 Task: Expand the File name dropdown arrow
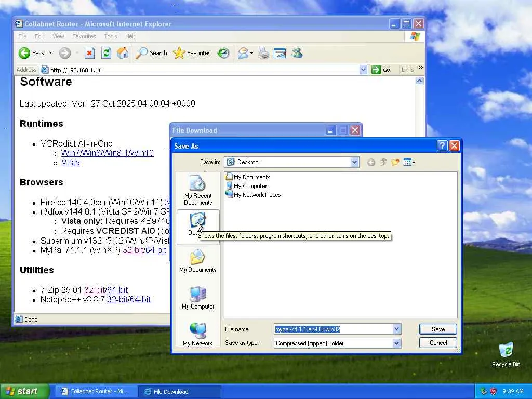tap(396, 329)
